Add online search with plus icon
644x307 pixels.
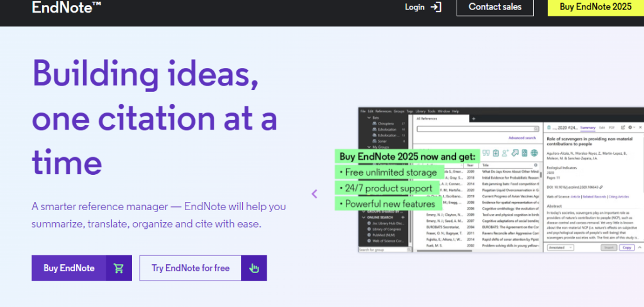[403, 218]
